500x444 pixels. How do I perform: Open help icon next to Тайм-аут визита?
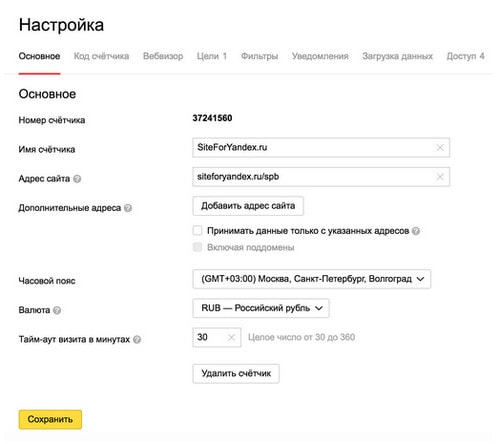click(137, 340)
